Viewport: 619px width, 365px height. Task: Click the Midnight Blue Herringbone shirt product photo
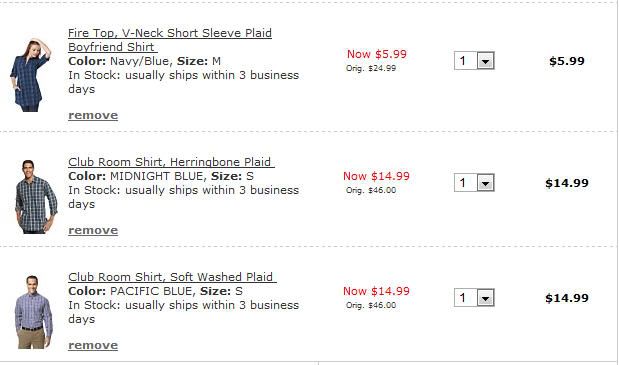[x=36, y=197]
